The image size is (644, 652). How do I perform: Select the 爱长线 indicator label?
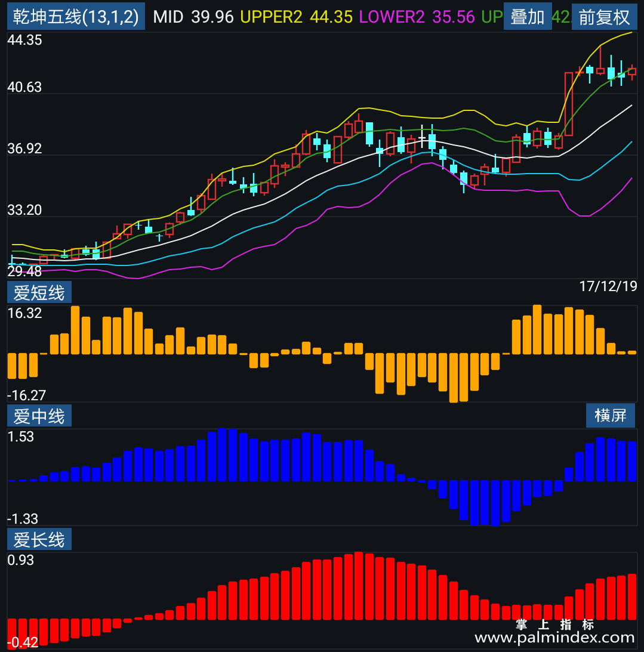(39, 539)
